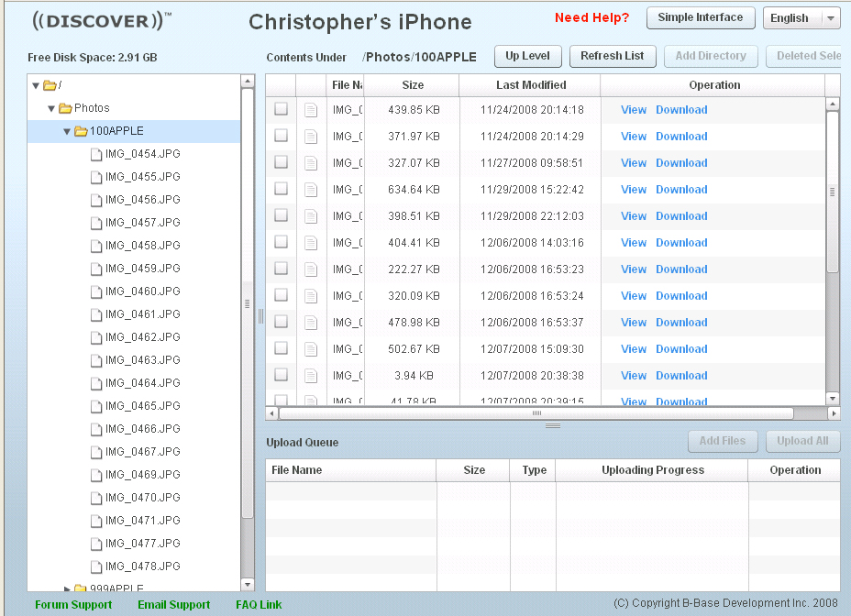Click document icon in 3.94 KB row
This screenshot has height=616, width=851.
(311, 376)
